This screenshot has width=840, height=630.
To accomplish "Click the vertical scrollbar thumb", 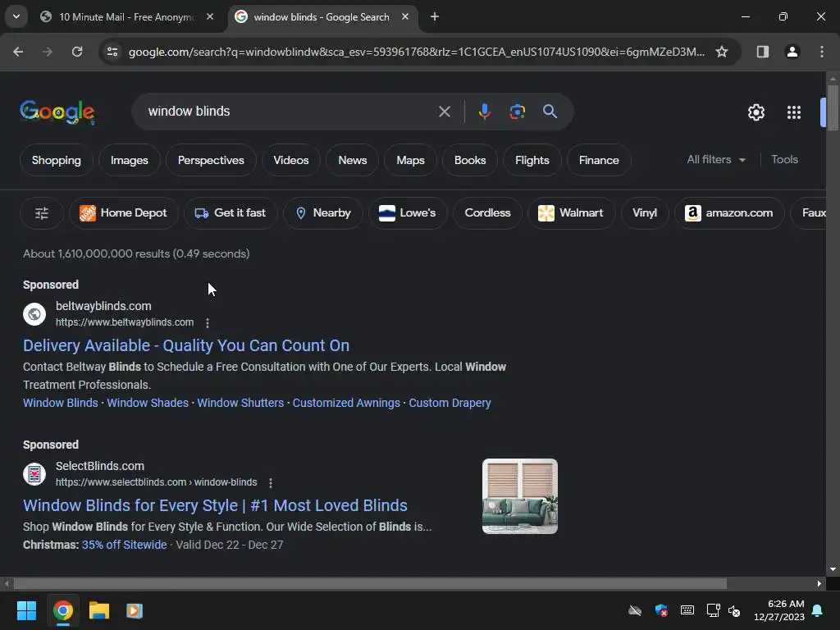I will (x=832, y=107).
